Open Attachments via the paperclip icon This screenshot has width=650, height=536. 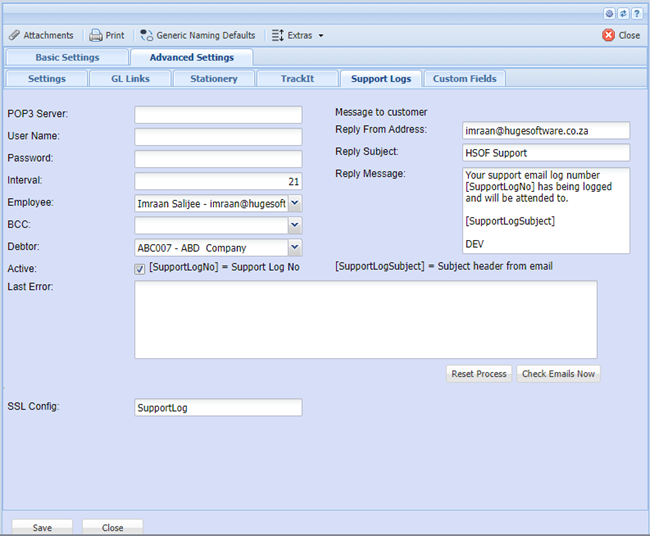(x=14, y=35)
